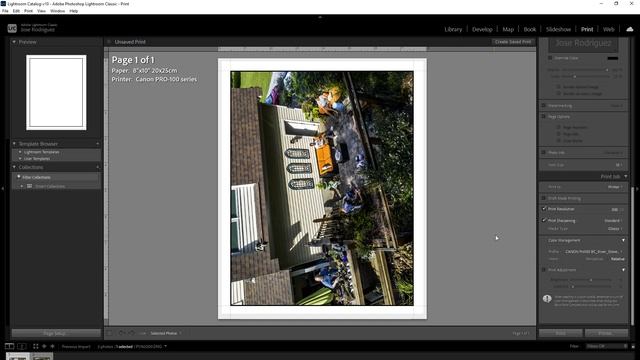Collapse the Template Browser panel
The image size is (640, 360).
click(14, 144)
